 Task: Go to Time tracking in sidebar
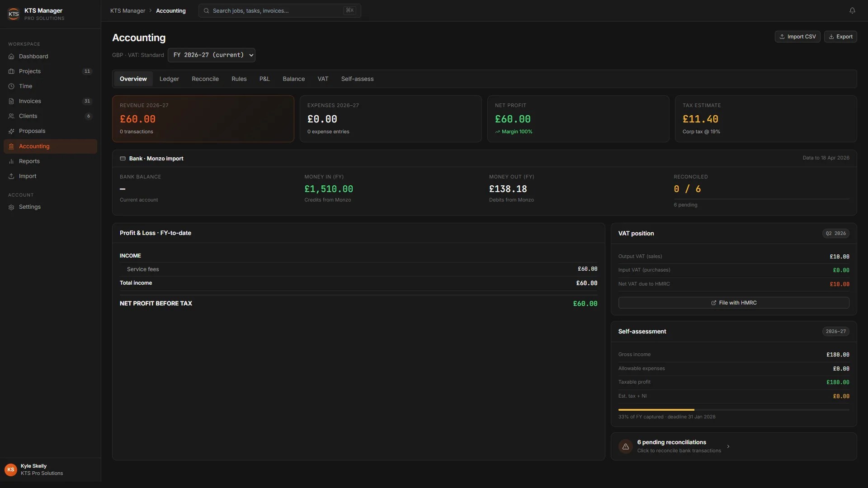click(x=50, y=86)
